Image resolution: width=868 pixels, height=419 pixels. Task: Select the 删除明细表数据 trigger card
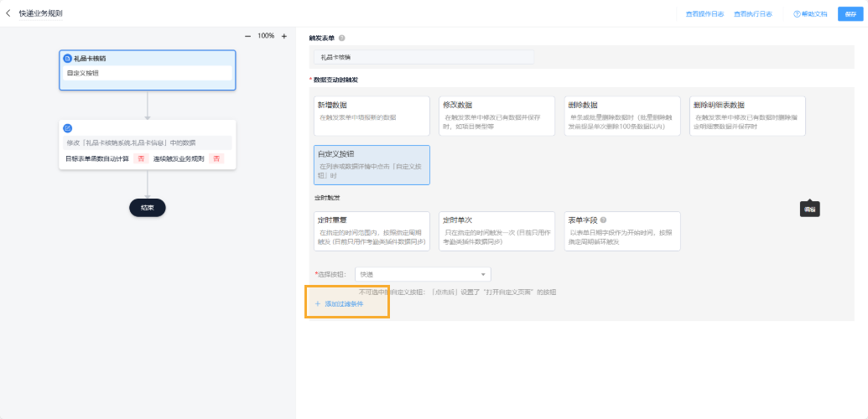pos(747,116)
